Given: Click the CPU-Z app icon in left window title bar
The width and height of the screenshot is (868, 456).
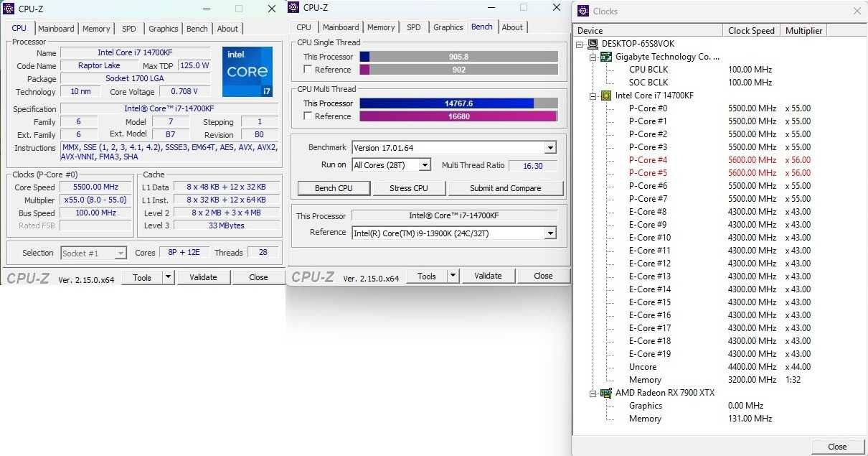Looking at the screenshot, I should click(x=9, y=9).
